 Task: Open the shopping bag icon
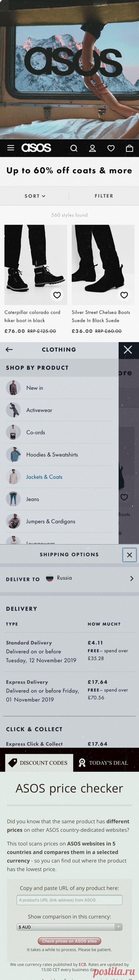pyautogui.click(x=130, y=148)
